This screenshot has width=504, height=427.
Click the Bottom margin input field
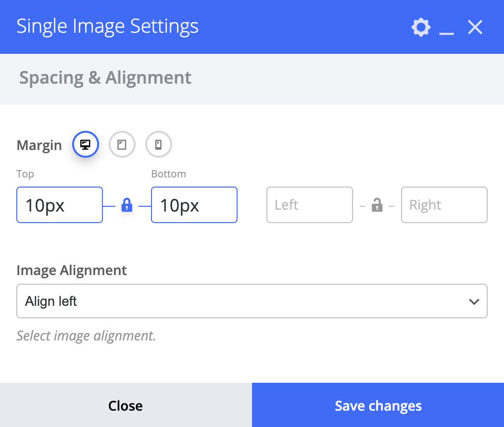click(194, 205)
